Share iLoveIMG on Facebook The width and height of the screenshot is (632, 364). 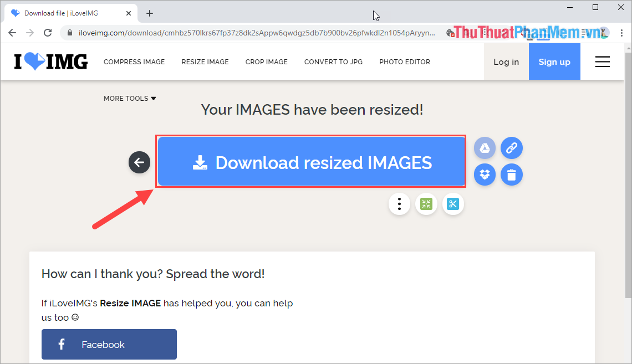109,344
